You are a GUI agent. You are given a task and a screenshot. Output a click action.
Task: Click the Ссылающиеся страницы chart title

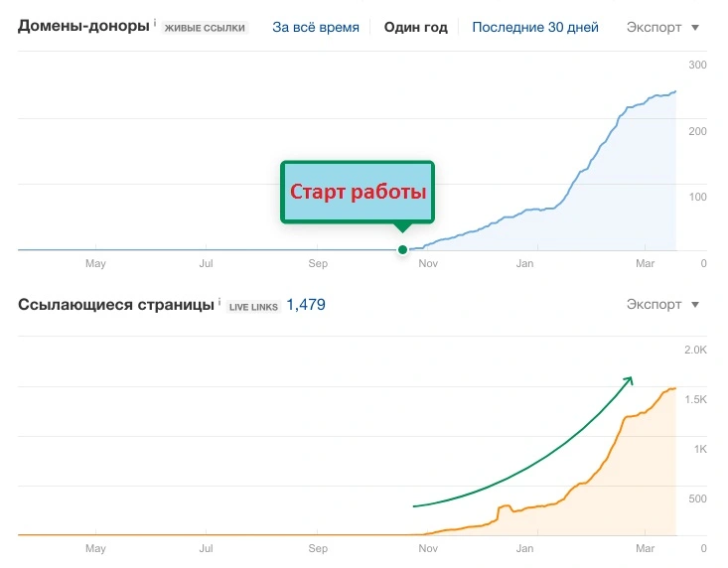tap(115, 305)
